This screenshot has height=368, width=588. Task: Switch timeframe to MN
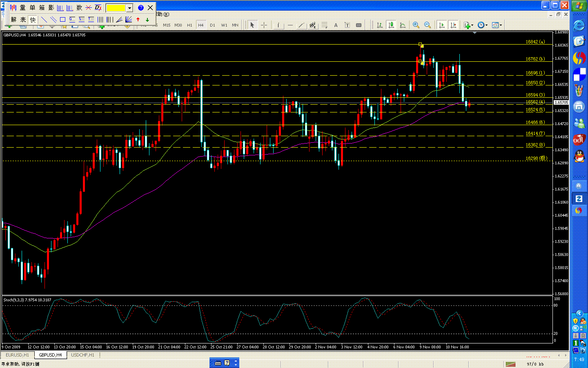[235, 25]
